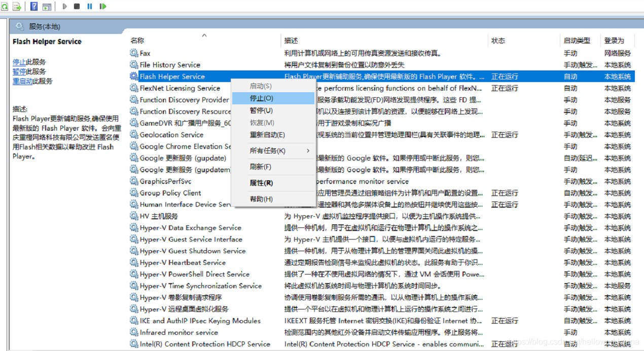Screen dimensions: 644x351
Task: Click the 服务(本地) panel header text
Action: click(x=45, y=26)
